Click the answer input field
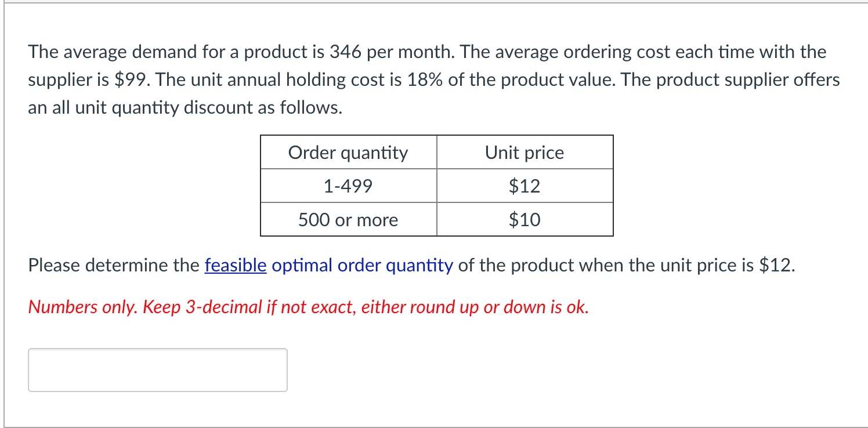 (x=157, y=369)
